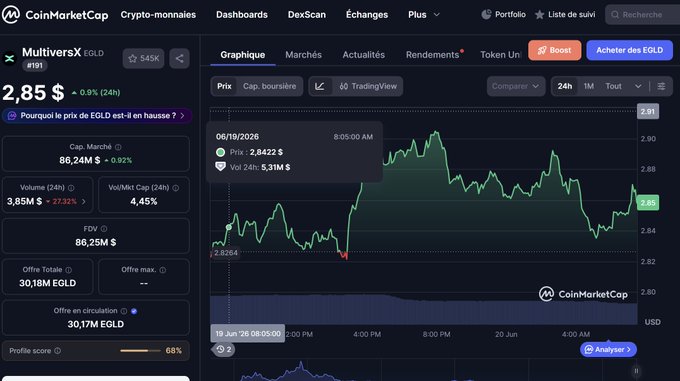Open the DexScan menu
The height and width of the screenshot is (381, 680).
tap(307, 15)
